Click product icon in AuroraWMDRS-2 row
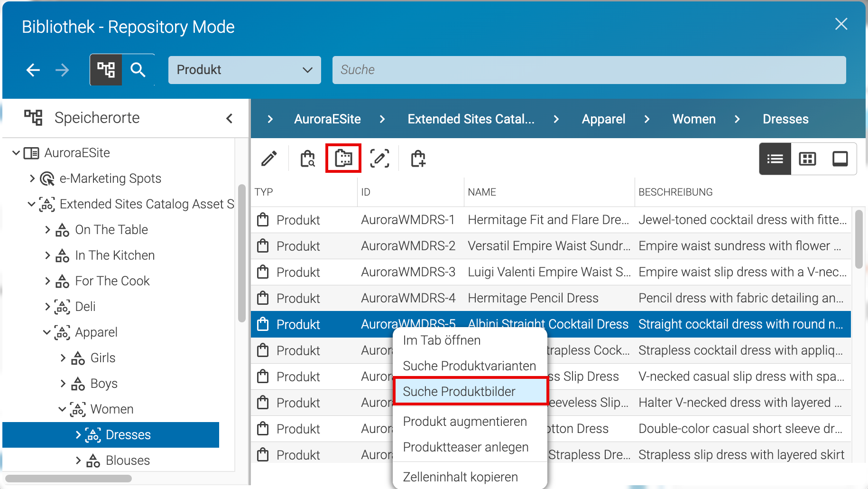The width and height of the screenshot is (868, 489). 263,246
